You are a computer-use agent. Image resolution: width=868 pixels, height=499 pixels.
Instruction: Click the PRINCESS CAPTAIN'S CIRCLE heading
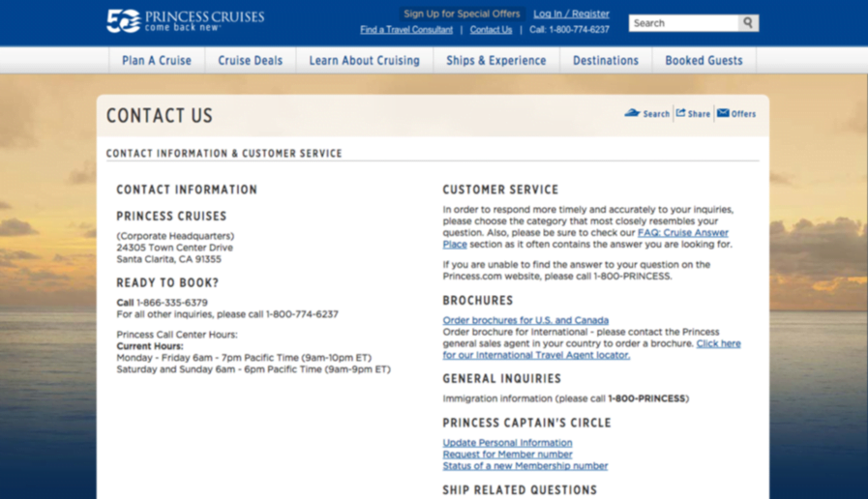526,423
